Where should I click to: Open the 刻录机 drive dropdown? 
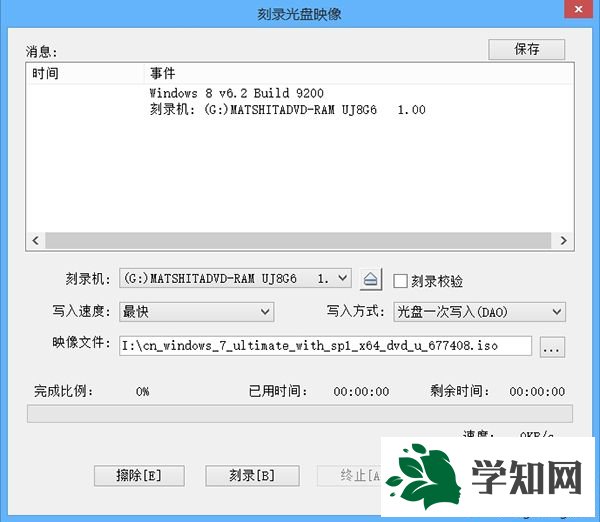(x=235, y=278)
